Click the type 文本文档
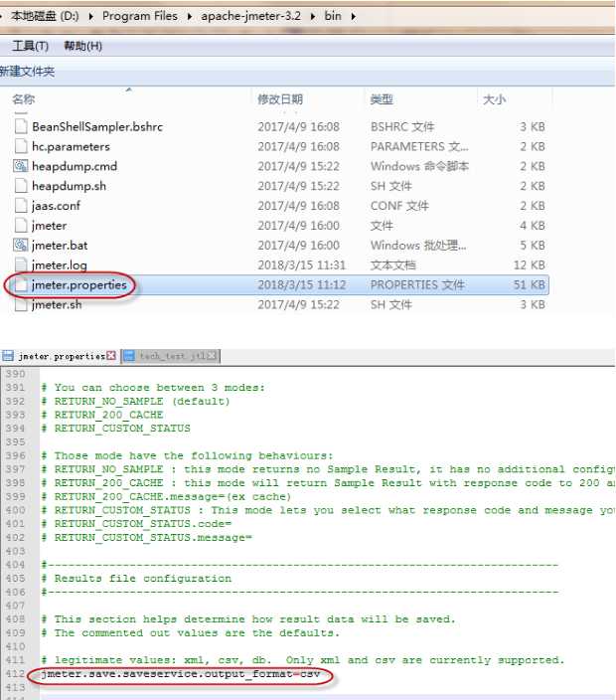This screenshot has height=700, width=616. pos(393,265)
